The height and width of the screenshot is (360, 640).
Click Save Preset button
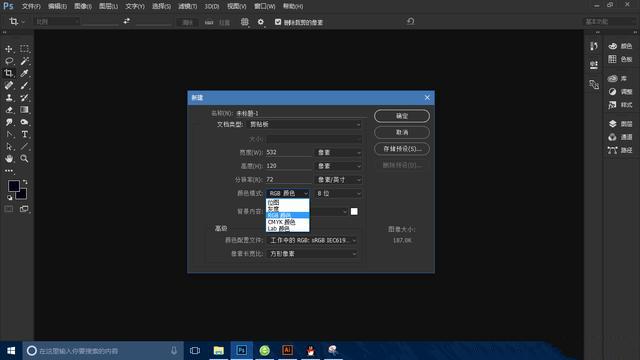[402, 149]
